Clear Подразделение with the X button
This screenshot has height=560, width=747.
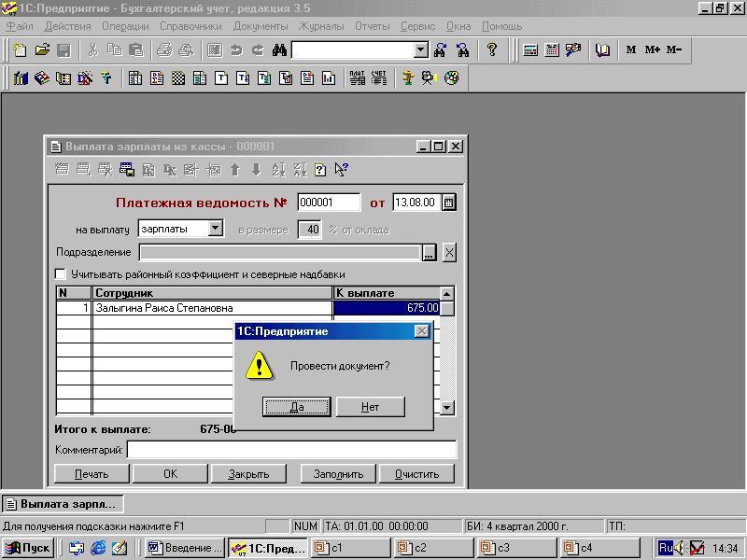(449, 252)
